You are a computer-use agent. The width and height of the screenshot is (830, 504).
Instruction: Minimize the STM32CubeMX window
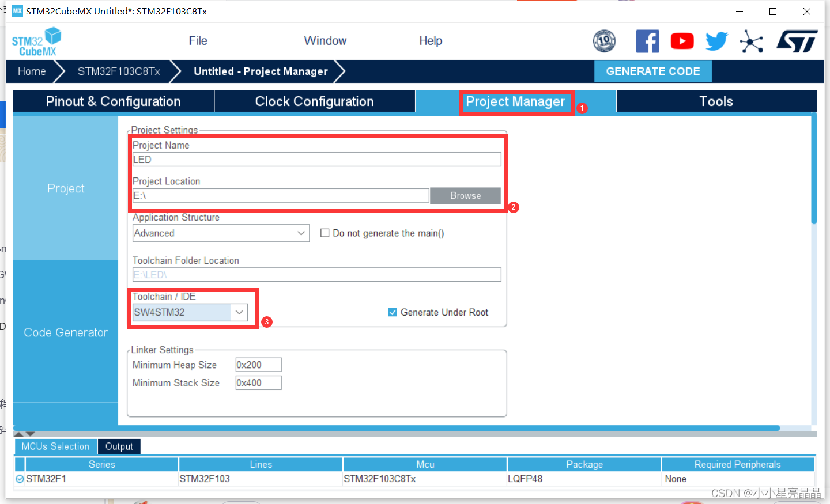tap(740, 12)
